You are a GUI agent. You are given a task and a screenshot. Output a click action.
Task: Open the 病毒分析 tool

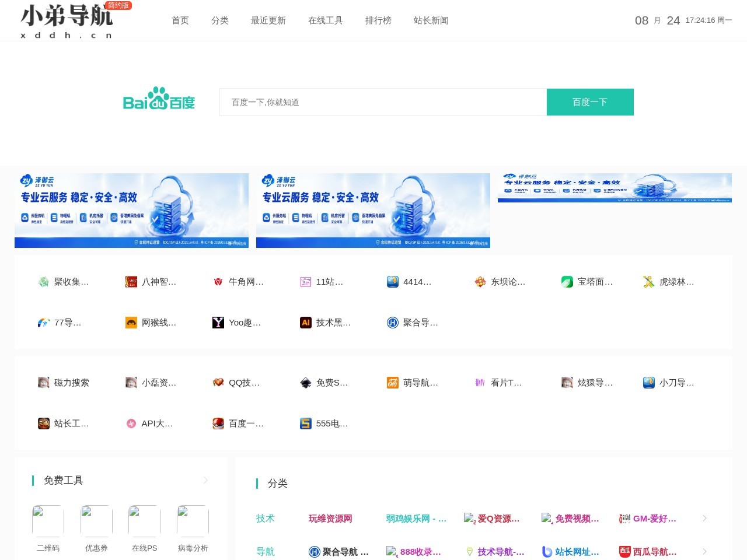tap(193, 528)
